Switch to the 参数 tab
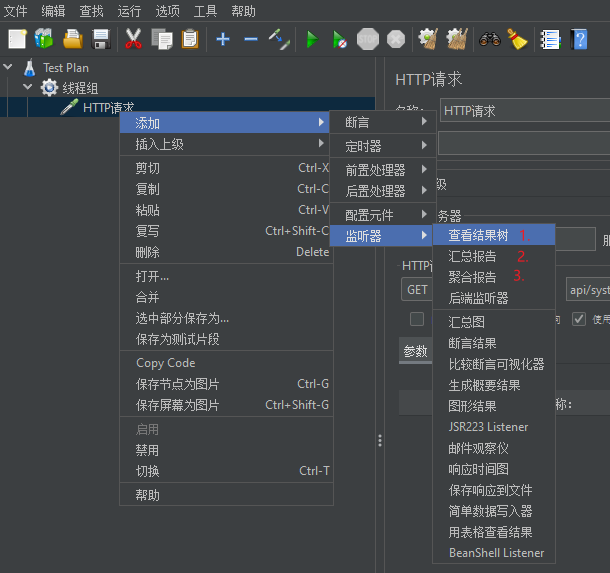The height and width of the screenshot is (573, 610). coord(415,351)
